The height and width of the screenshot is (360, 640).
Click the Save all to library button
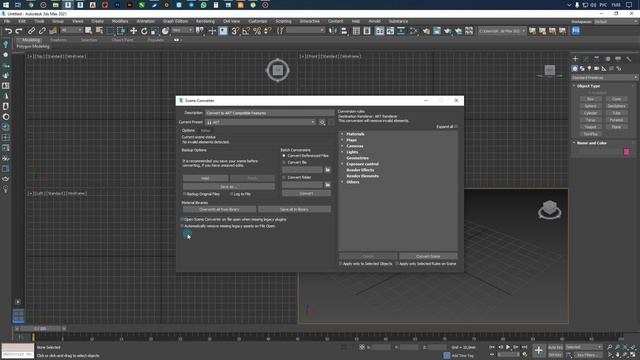294,209
